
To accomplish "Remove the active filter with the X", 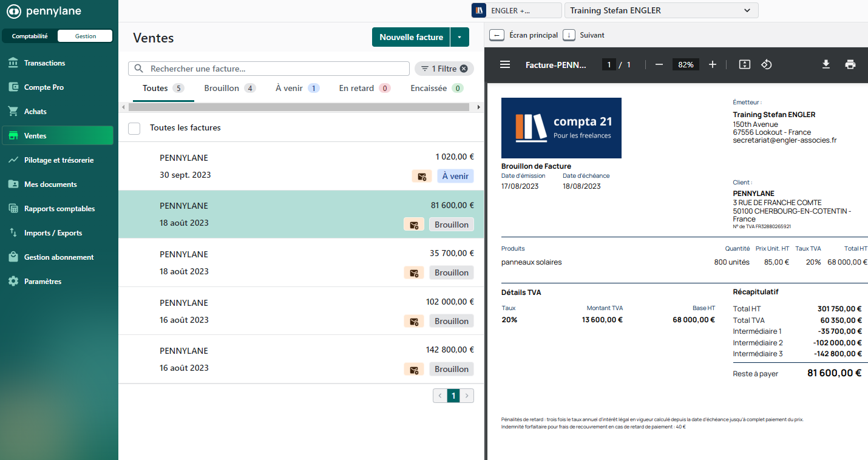I will 464,69.
